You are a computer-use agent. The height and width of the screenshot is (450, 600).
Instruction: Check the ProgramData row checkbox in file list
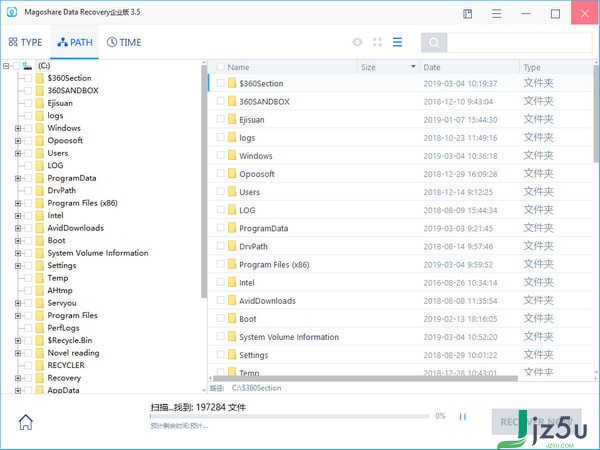pyautogui.click(x=220, y=228)
